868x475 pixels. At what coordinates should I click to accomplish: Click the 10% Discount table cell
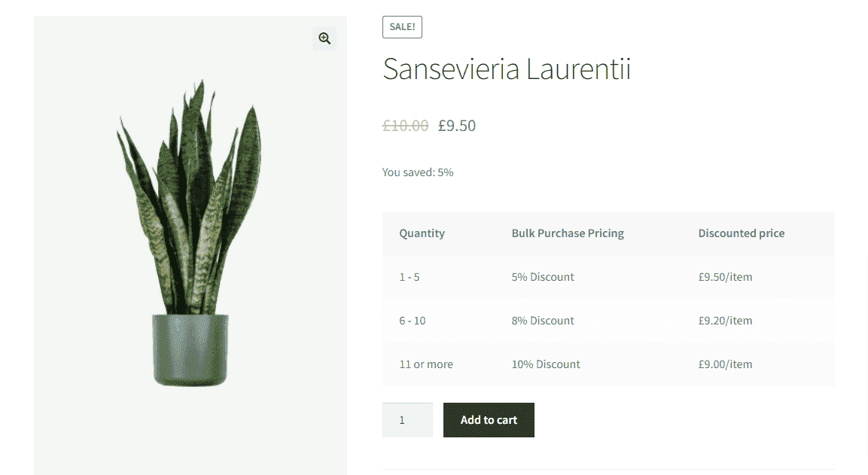(x=546, y=364)
